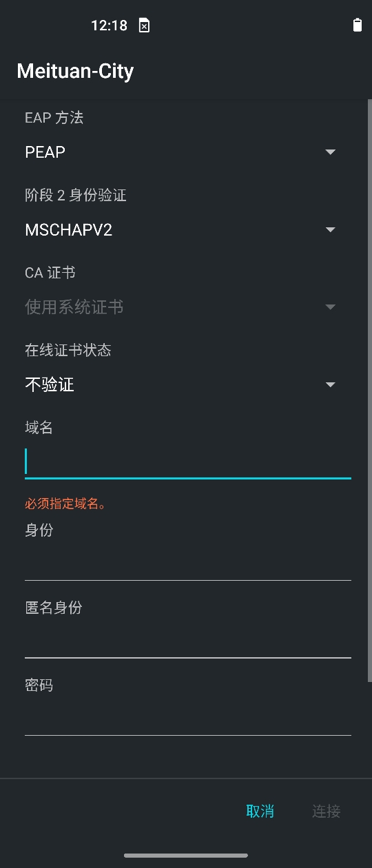Tap the no-SIM card status bar icon

[x=144, y=25]
